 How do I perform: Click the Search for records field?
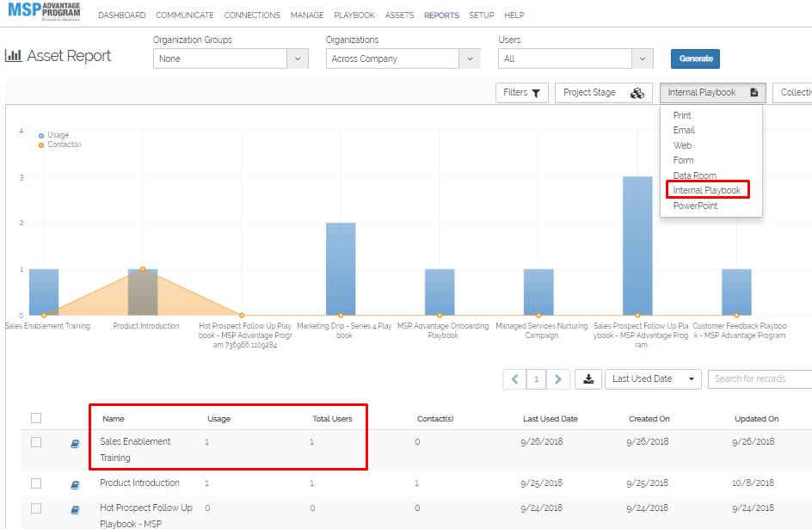760,378
